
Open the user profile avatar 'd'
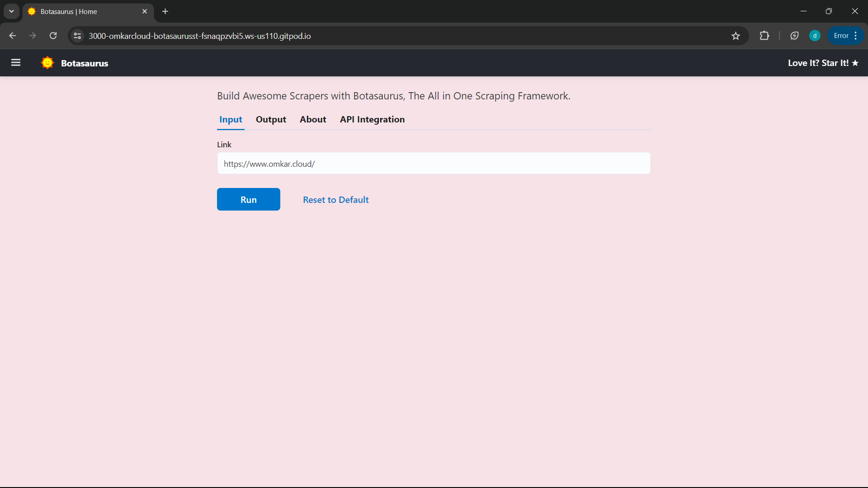coord(815,36)
